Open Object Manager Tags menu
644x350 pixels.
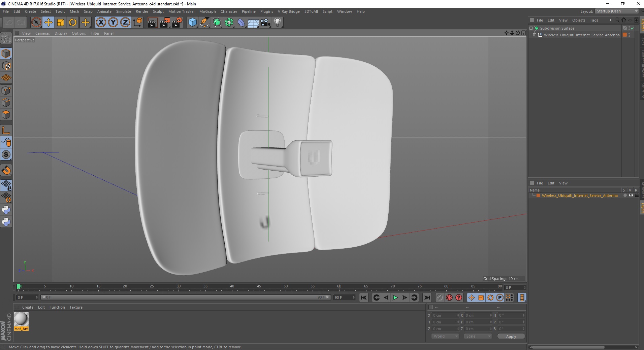[x=594, y=20]
